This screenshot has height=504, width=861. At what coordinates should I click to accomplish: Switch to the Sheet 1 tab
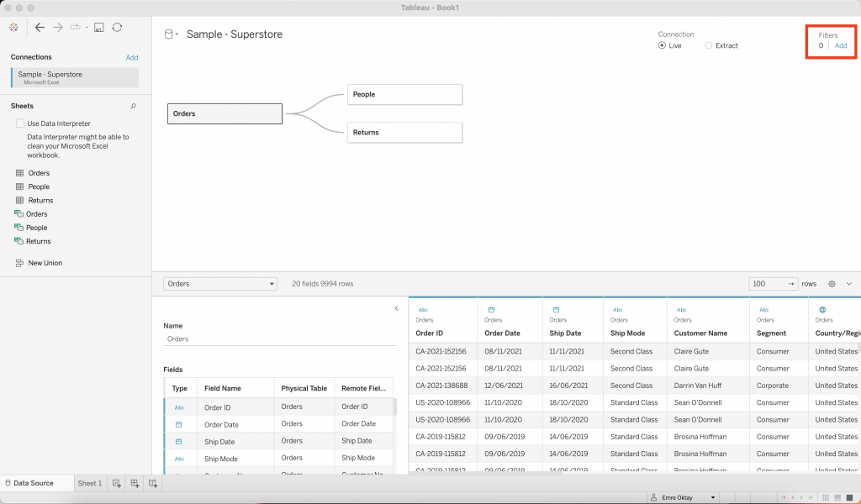(x=89, y=484)
